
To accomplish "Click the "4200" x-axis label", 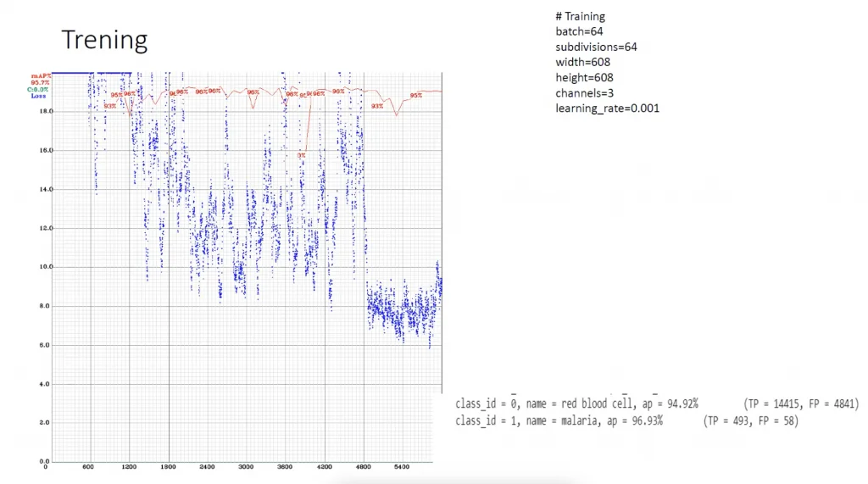I will tap(325, 467).
